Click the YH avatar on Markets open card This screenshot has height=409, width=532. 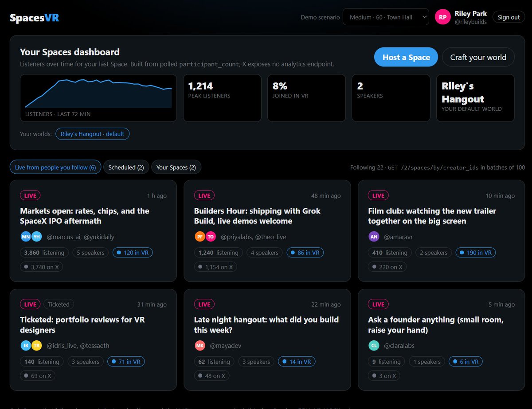[36, 237]
